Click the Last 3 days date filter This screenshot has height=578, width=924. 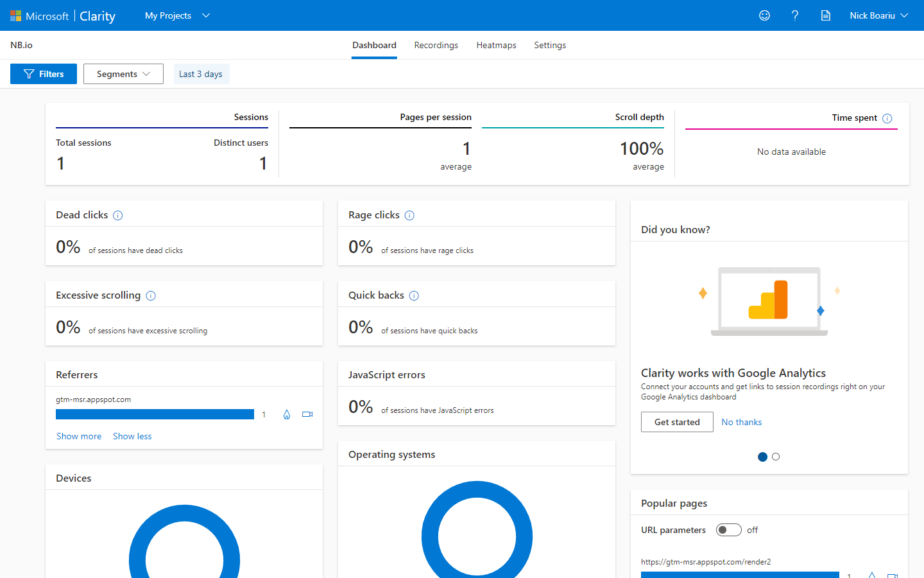[201, 74]
